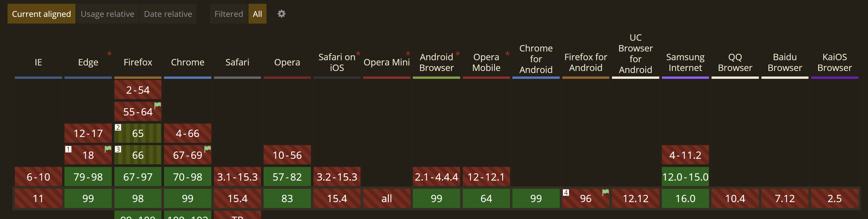This screenshot has width=868, height=219.
Task: Click note marker 4 on Firefox Android 96
Action: [566, 192]
